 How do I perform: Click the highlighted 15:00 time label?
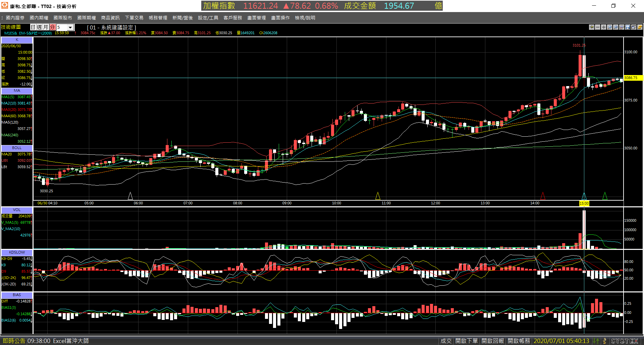click(584, 203)
